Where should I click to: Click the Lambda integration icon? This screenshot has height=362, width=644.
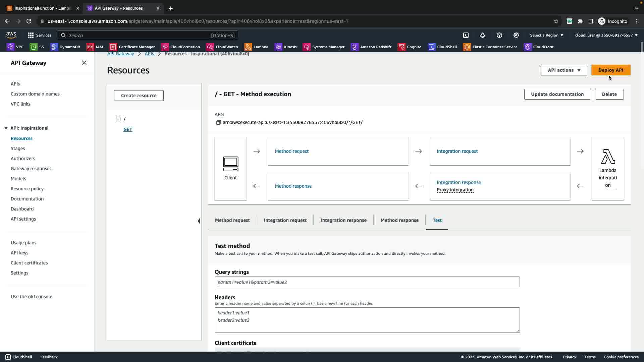coord(608,157)
